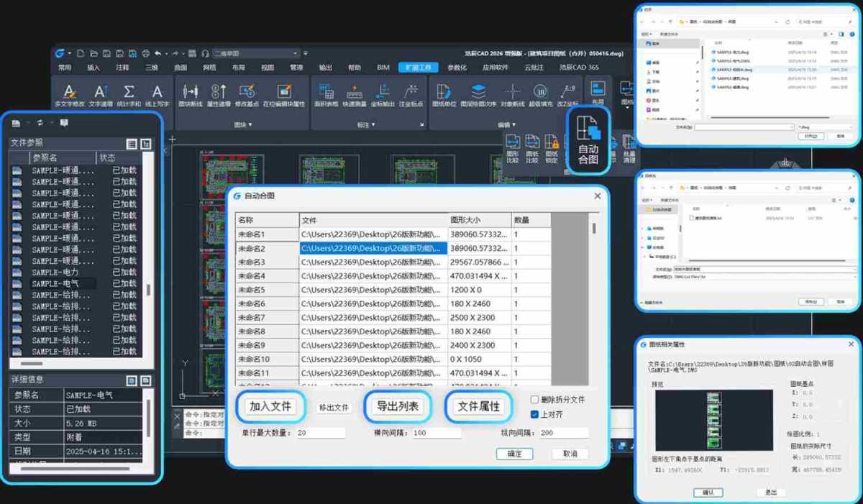This screenshot has height=504, width=863.
Task: Select the 未命名2 row in the file list
Action: [266, 248]
